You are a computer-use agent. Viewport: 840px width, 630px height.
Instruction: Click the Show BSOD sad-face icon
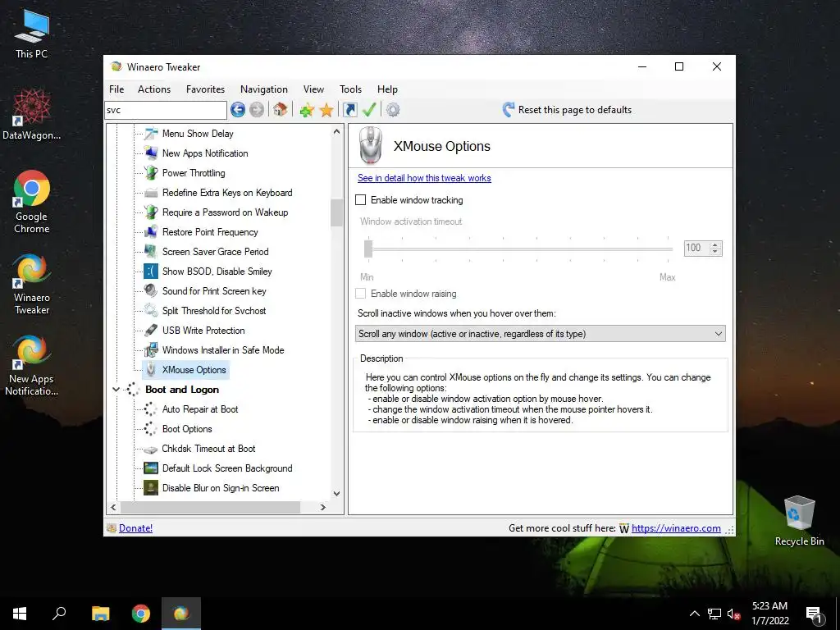[x=151, y=271]
